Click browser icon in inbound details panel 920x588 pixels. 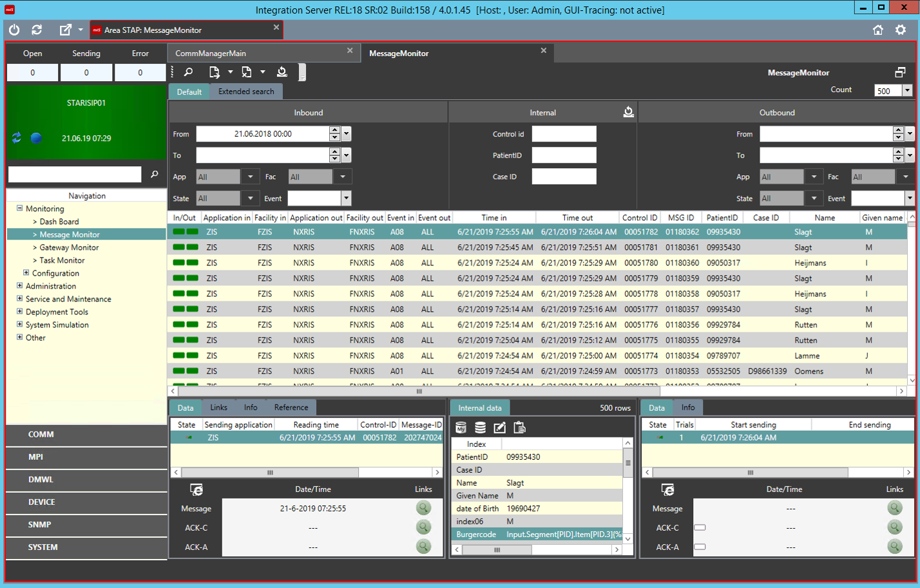[197, 489]
